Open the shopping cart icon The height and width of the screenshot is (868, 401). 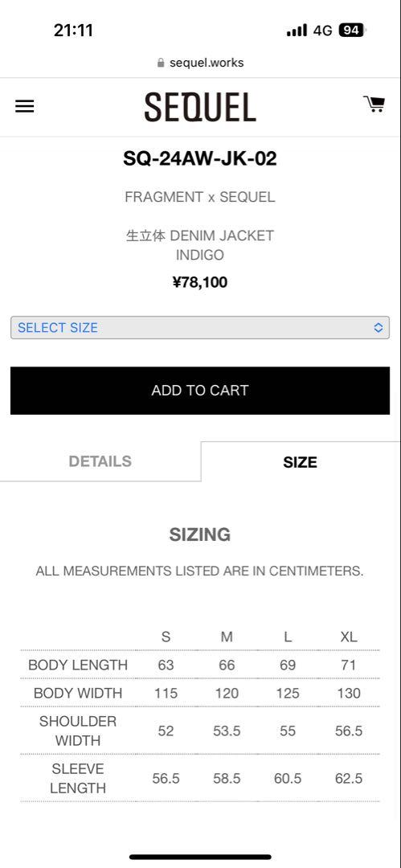point(374,104)
